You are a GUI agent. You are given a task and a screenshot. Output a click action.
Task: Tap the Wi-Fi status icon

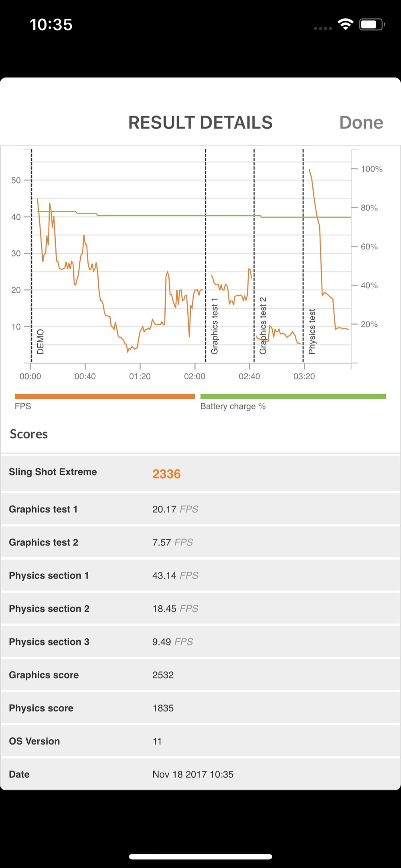point(345,24)
